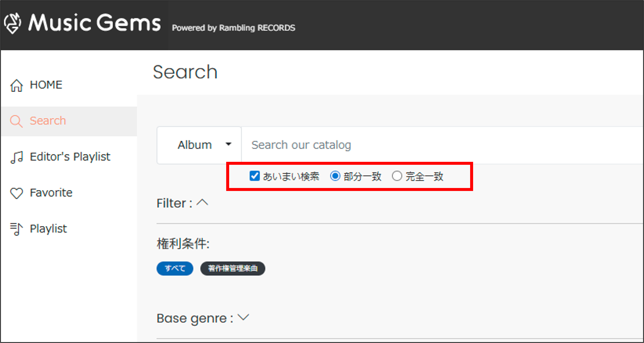Go to HOME in the sidebar
This screenshot has width=644, height=343.
pos(46,85)
